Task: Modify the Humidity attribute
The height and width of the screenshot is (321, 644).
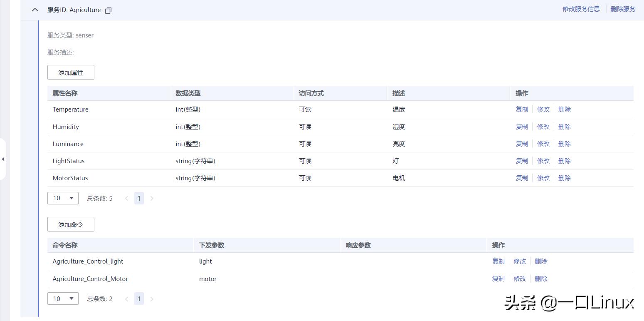Action: (543, 127)
